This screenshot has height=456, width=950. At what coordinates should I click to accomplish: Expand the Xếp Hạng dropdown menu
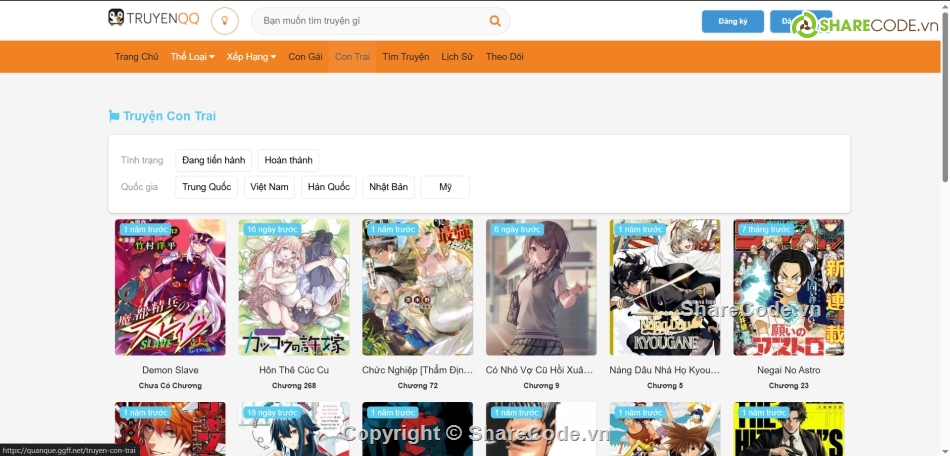[x=251, y=57]
